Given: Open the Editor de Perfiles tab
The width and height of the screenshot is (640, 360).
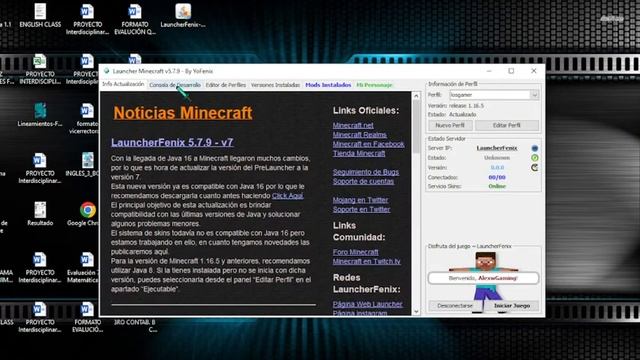Looking at the screenshot, I should tap(226, 85).
